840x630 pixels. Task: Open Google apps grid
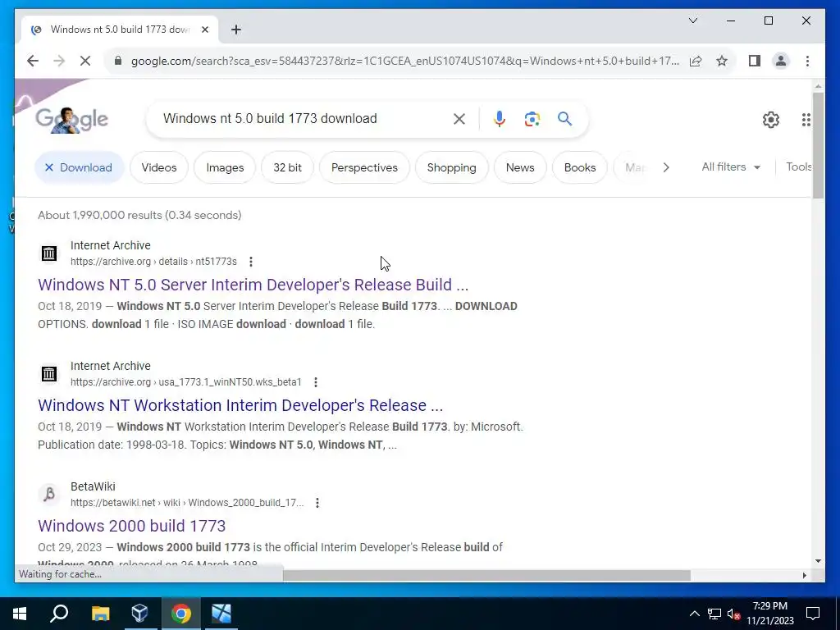806,120
